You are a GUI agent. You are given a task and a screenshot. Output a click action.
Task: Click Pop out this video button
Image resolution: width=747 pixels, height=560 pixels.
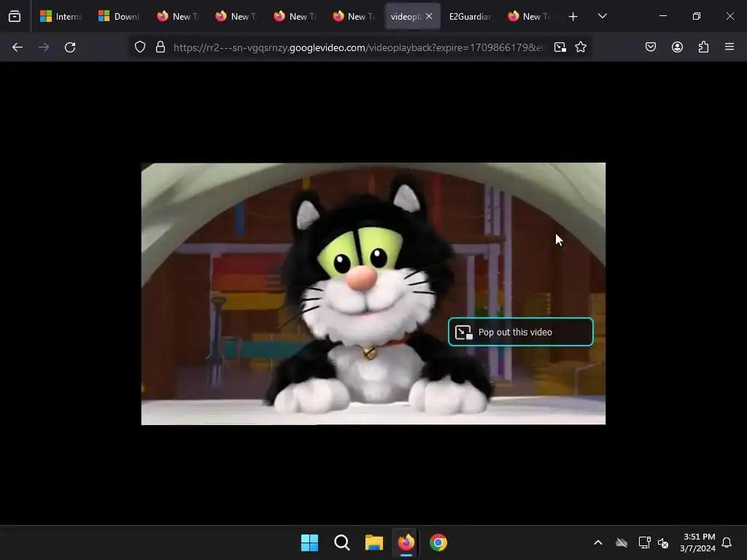click(521, 332)
